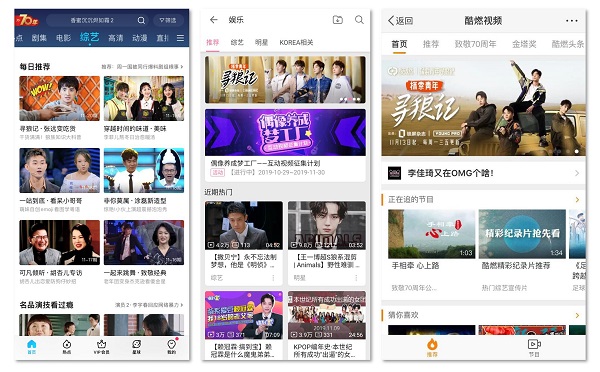Go back using the 娱乐 page arrow
Screen dimensions: 600x372
[214, 20]
